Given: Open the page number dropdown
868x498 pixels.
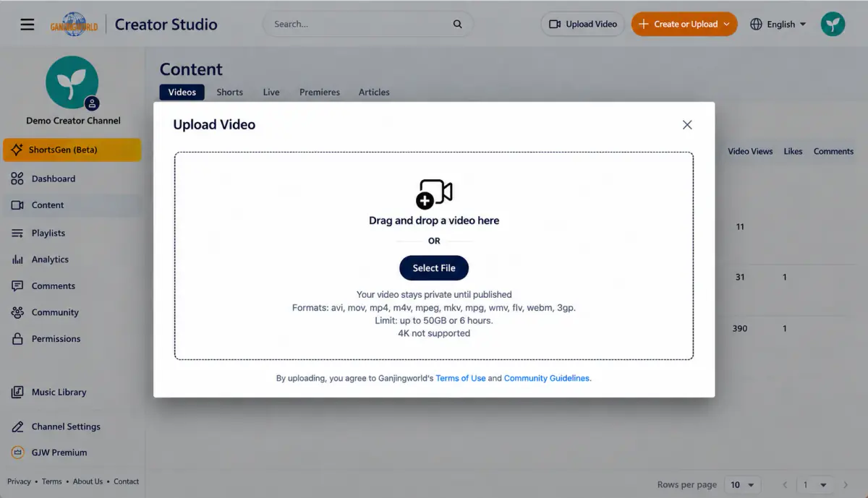Looking at the screenshot, I should (815, 485).
